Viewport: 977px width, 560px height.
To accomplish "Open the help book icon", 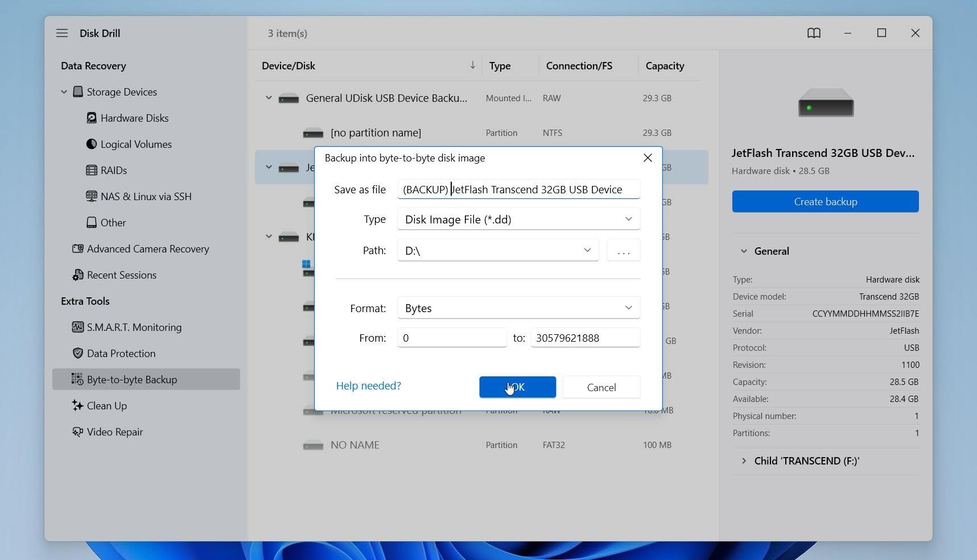I will click(x=814, y=33).
